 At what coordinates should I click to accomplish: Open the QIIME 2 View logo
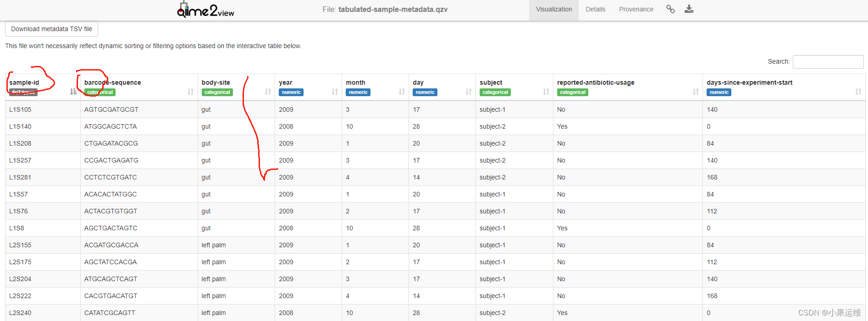205,10
